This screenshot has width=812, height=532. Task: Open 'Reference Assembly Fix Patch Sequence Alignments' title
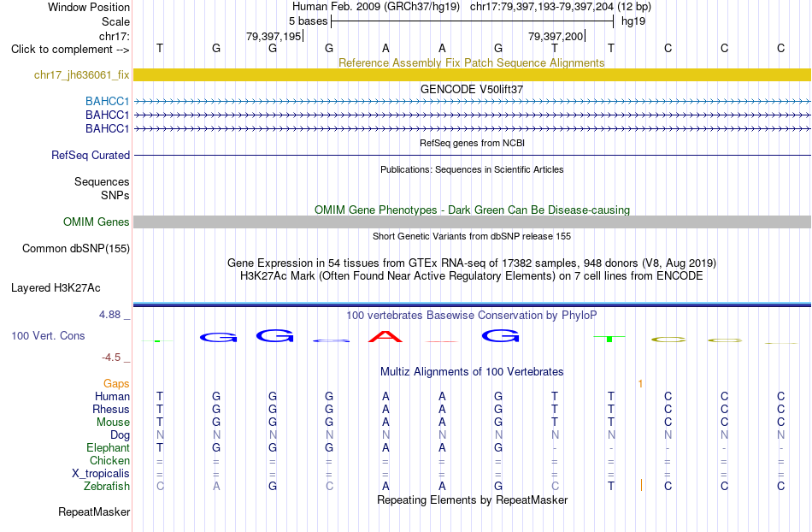[x=471, y=62]
